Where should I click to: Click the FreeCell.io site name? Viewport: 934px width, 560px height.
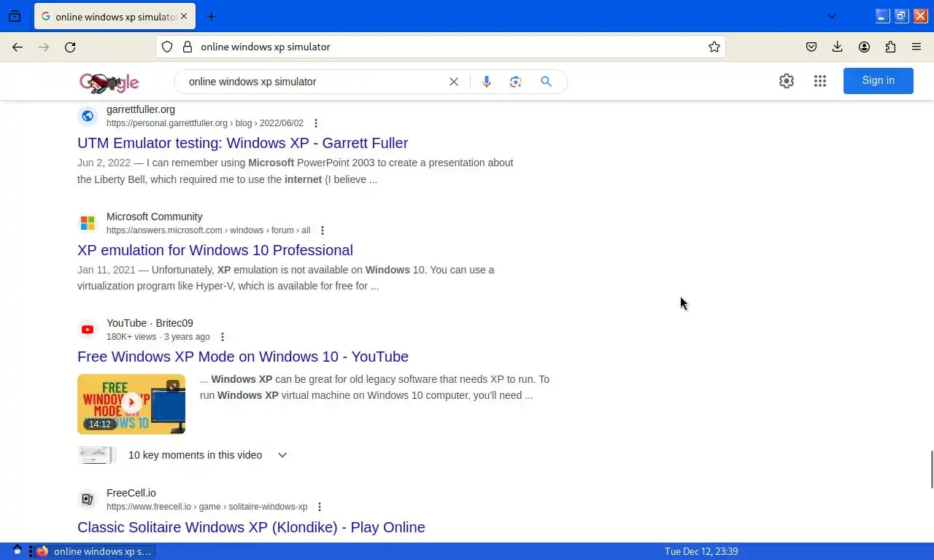(131, 493)
